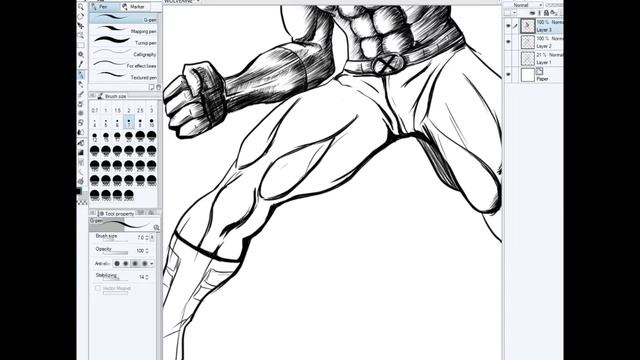Pick brush size preset 10
This screenshot has height=360, width=640.
coord(151,122)
